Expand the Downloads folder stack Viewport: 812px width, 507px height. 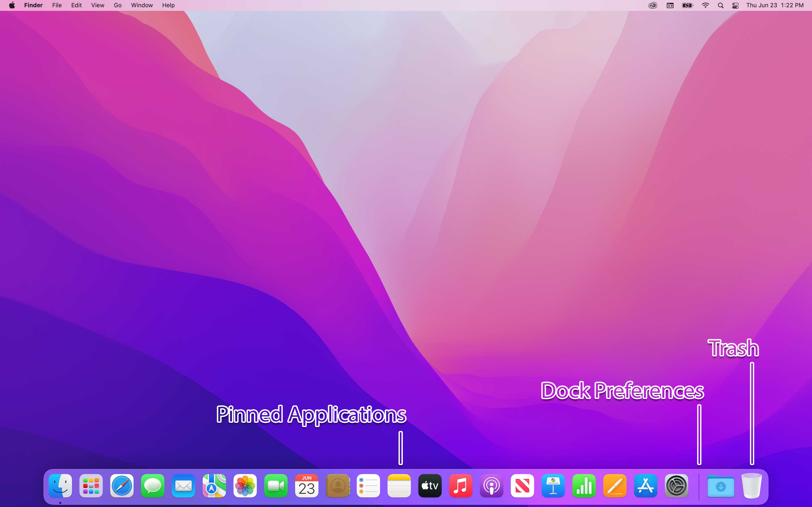click(x=720, y=486)
